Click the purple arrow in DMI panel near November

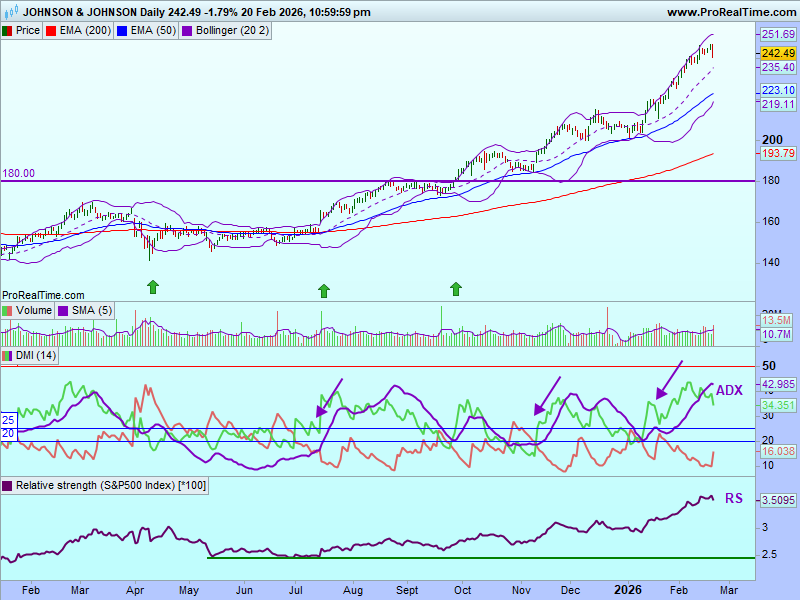(x=547, y=395)
